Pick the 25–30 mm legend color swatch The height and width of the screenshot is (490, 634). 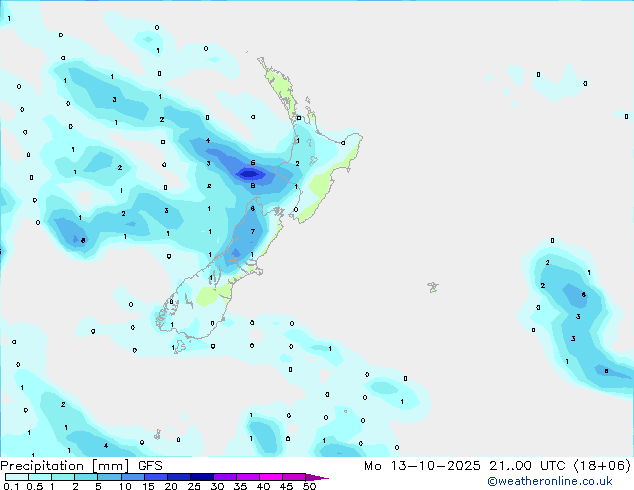[x=202, y=477]
